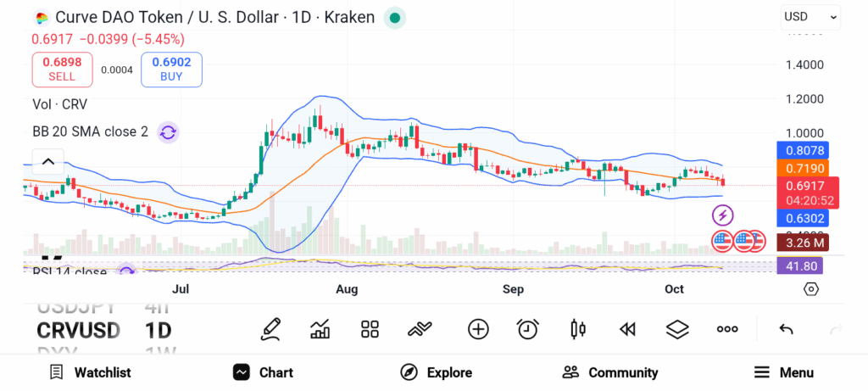Open the layout grid icon
Image resolution: width=868 pixels, height=391 pixels.
click(x=370, y=329)
